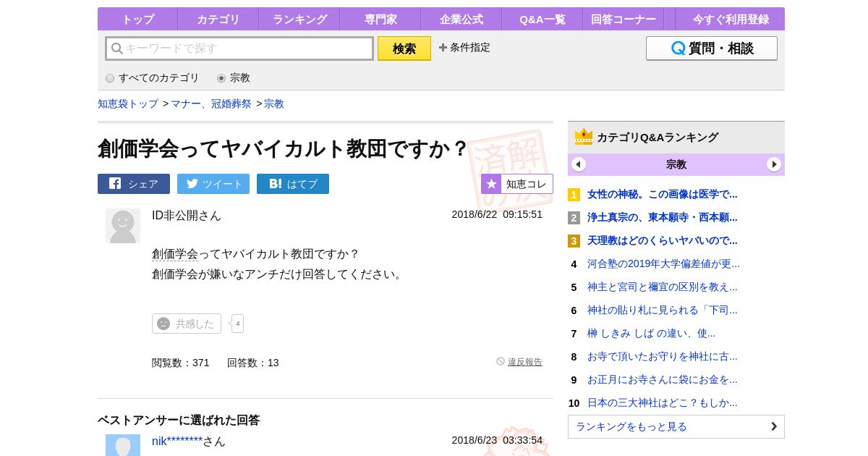Focus the キーワードで探す search field

[239, 48]
